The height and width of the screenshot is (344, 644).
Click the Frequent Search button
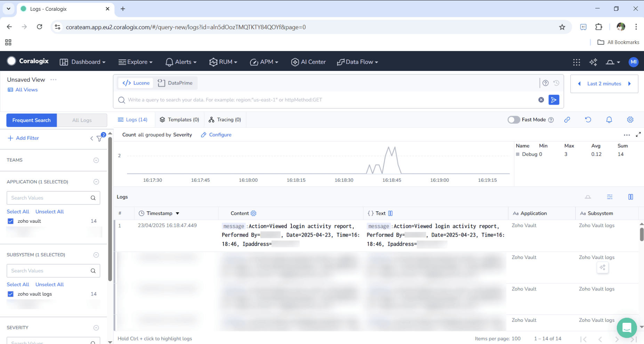32,120
